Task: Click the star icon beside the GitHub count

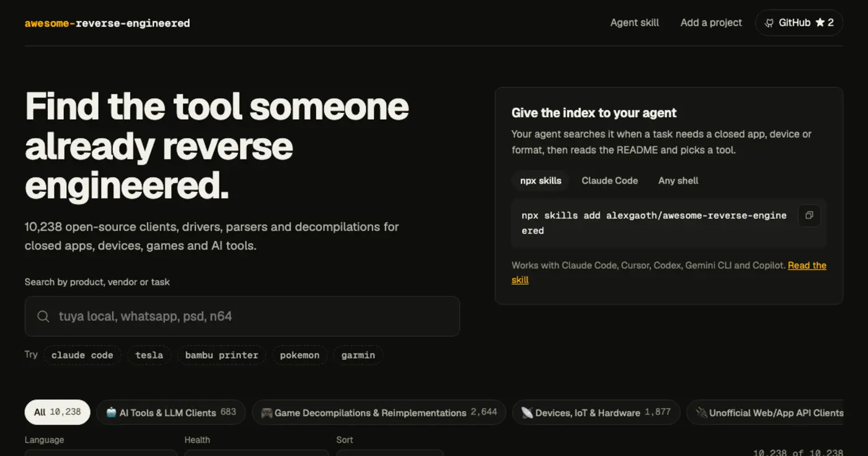Action: pos(820,23)
